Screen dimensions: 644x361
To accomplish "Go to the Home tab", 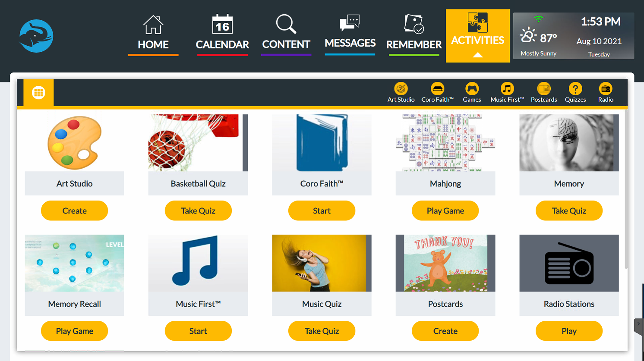I will coord(153,35).
